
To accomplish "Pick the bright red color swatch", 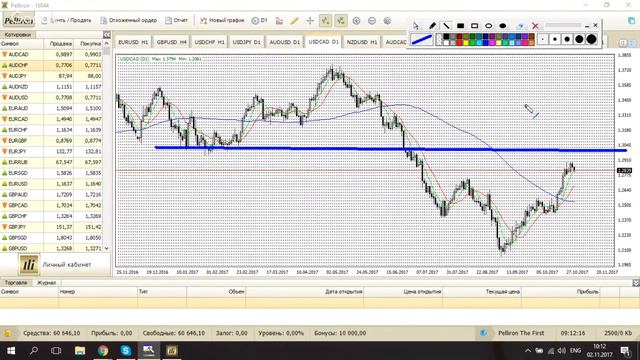I will click(x=459, y=42).
